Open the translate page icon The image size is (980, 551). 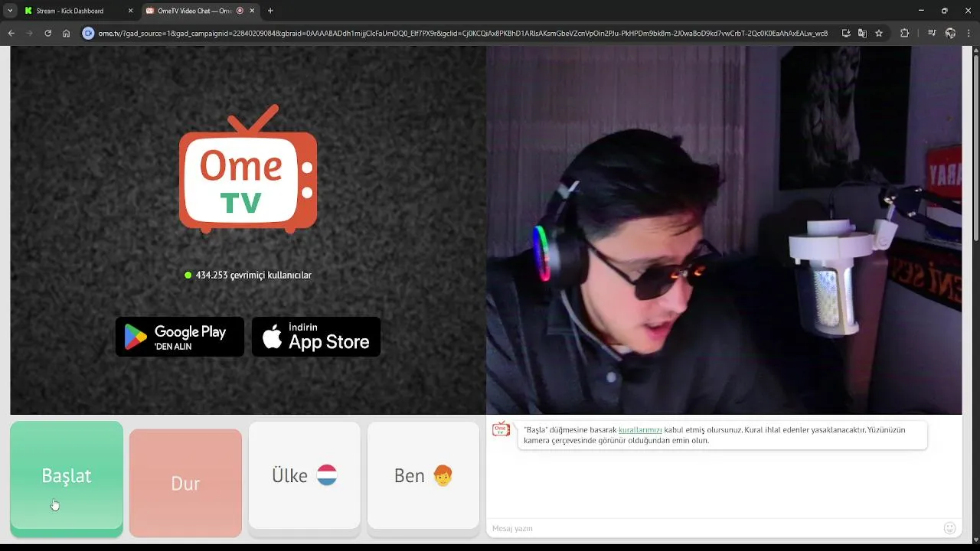[862, 34]
